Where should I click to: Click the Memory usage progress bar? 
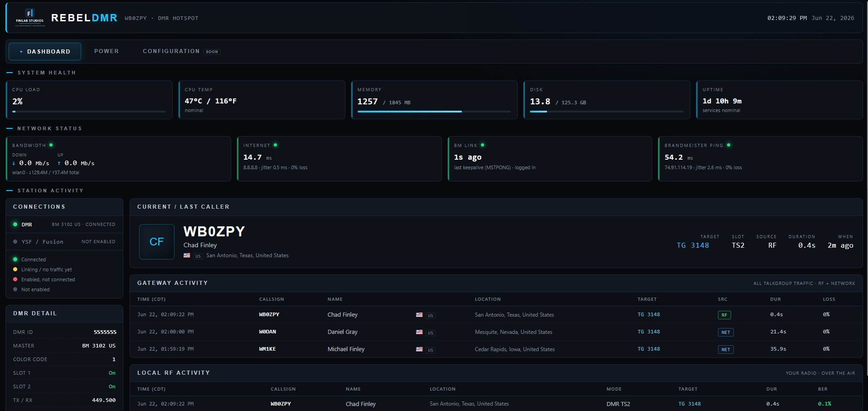coord(434,112)
